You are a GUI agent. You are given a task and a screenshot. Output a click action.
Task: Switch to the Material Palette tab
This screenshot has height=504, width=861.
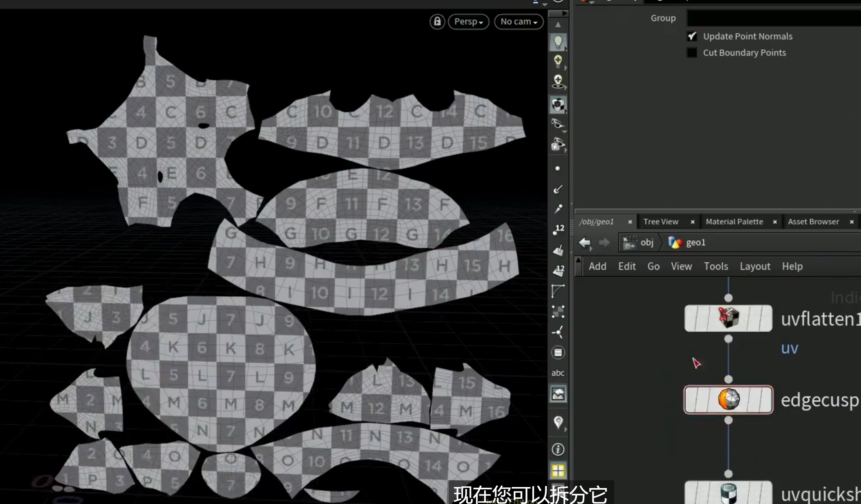734,222
